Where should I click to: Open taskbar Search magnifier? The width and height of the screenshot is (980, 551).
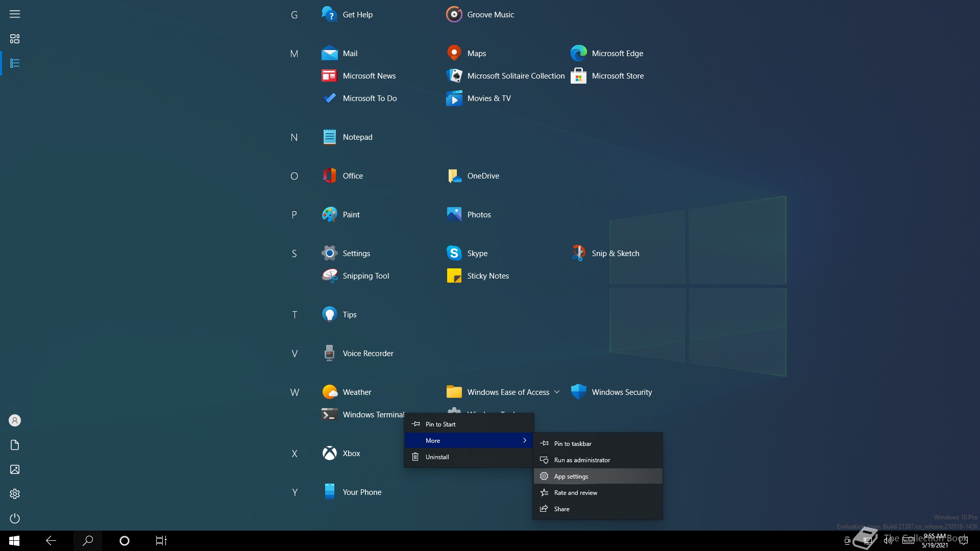(x=88, y=541)
